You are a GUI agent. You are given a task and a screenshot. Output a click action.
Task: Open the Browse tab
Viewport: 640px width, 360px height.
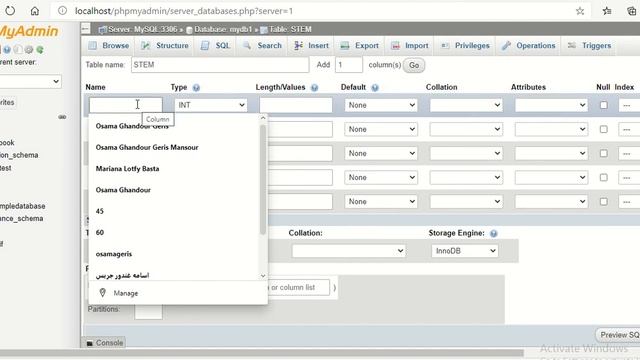[x=109, y=46]
